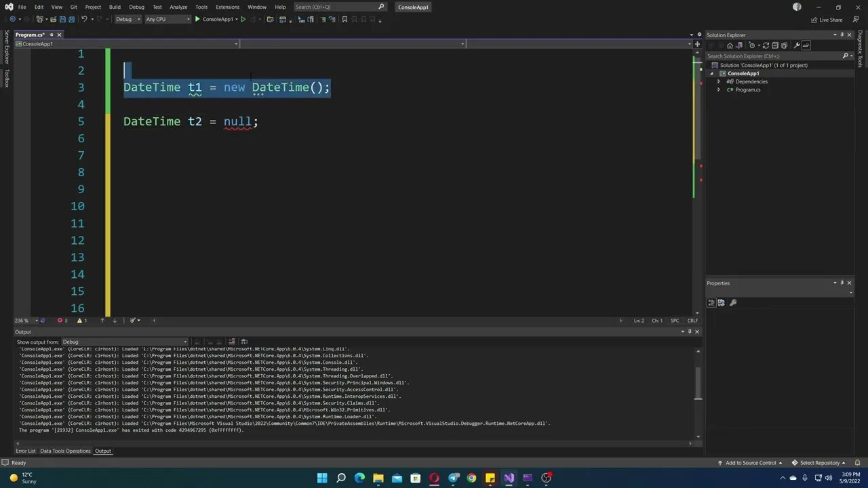Open Properties wrench icon in Solution Explorer
The width and height of the screenshot is (868, 488).
point(797,45)
